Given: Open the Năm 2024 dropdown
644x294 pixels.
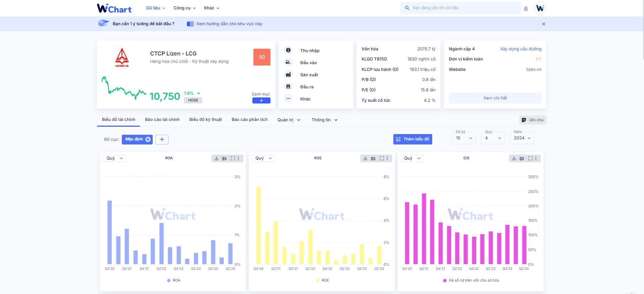Looking at the screenshot, I should pos(522,138).
